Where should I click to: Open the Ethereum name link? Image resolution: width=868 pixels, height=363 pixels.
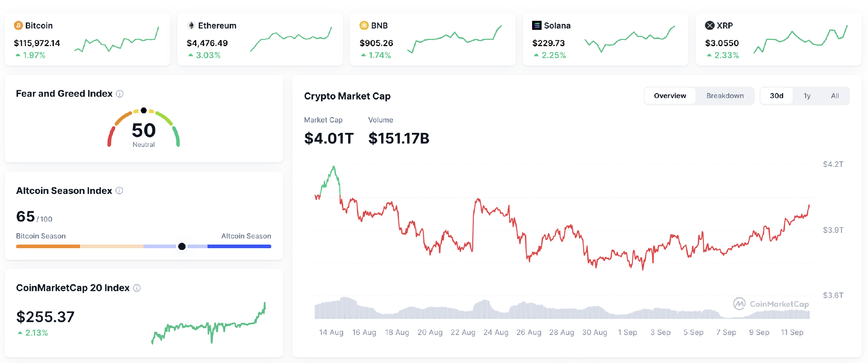click(x=217, y=25)
